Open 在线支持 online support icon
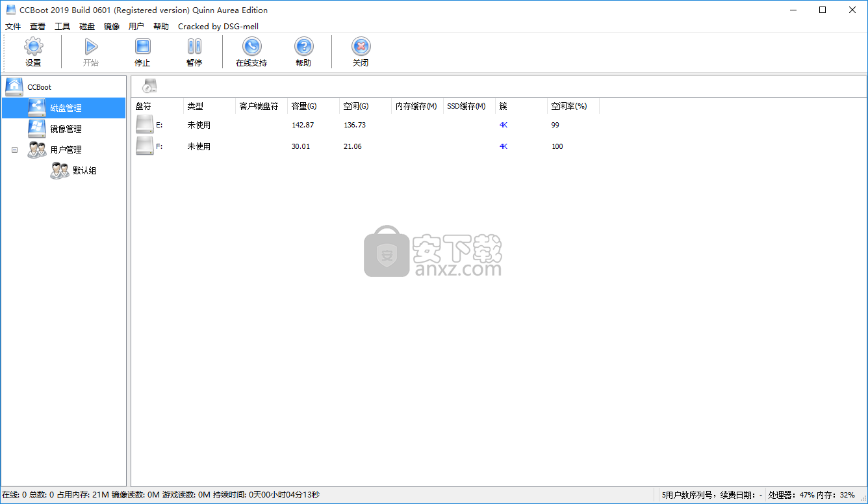The height and width of the screenshot is (504, 868). click(x=251, y=46)
